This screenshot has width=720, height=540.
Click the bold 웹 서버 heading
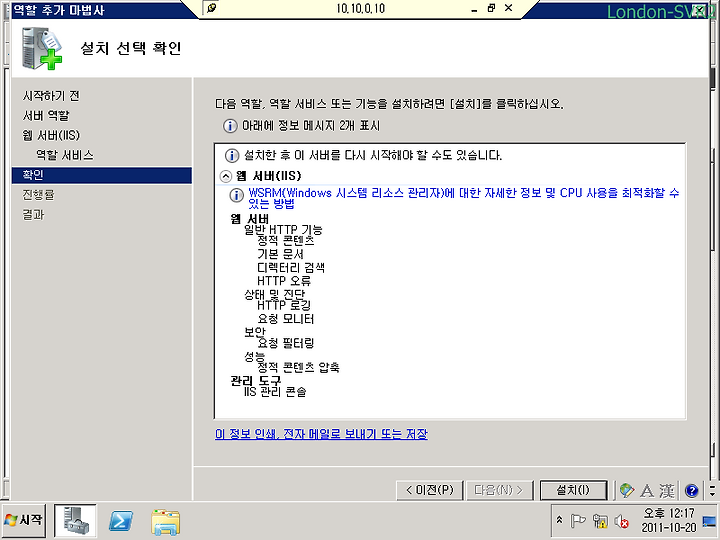click(x=249, y=219)
